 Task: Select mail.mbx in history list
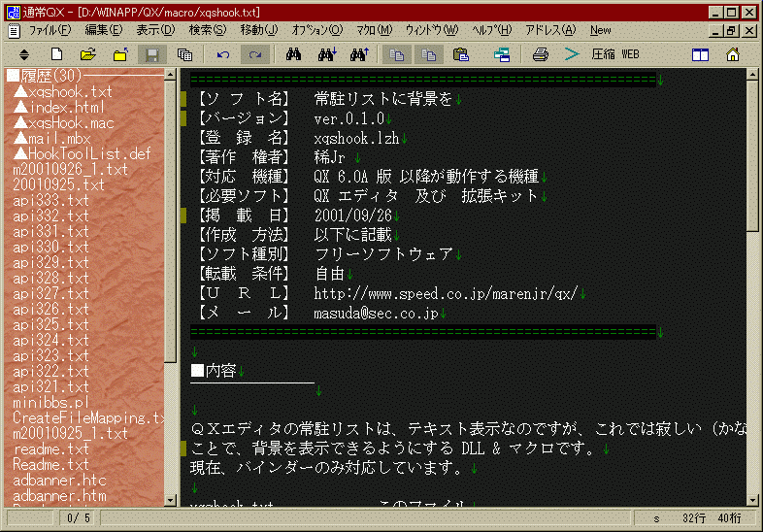[x=52, y=138]
